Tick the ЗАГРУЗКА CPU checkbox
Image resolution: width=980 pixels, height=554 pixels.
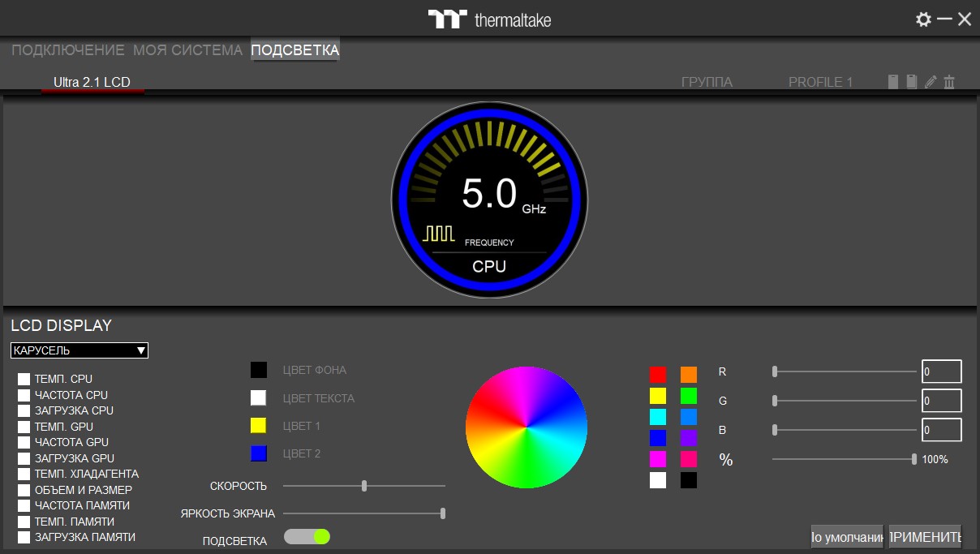click(x=24, y=411)
